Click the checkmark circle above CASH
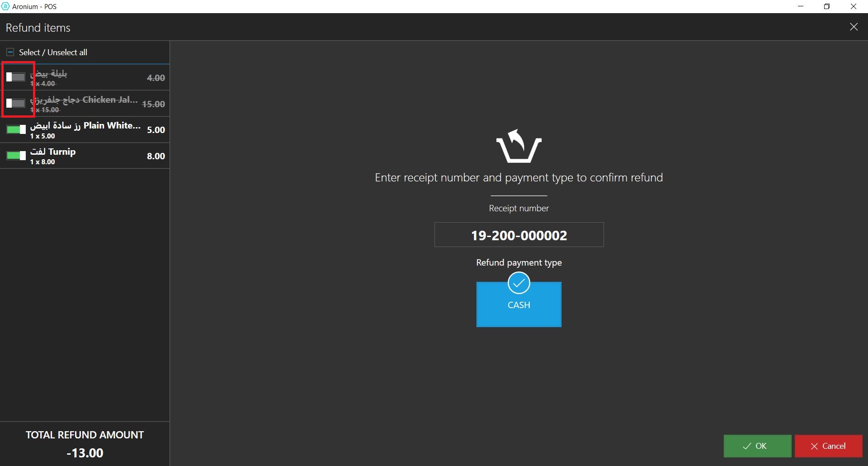 (x=519, y=283)
